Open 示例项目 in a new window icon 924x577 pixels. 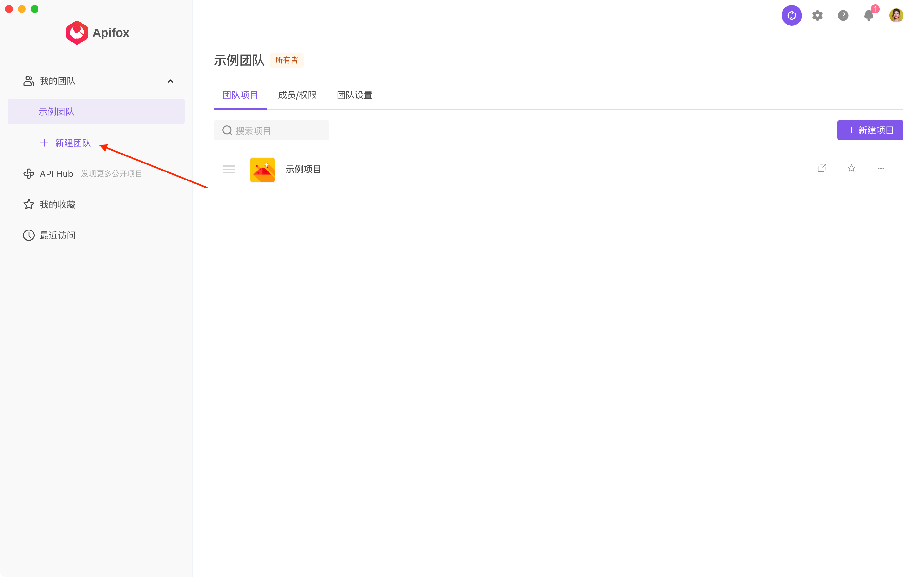(x=822, y=168)
